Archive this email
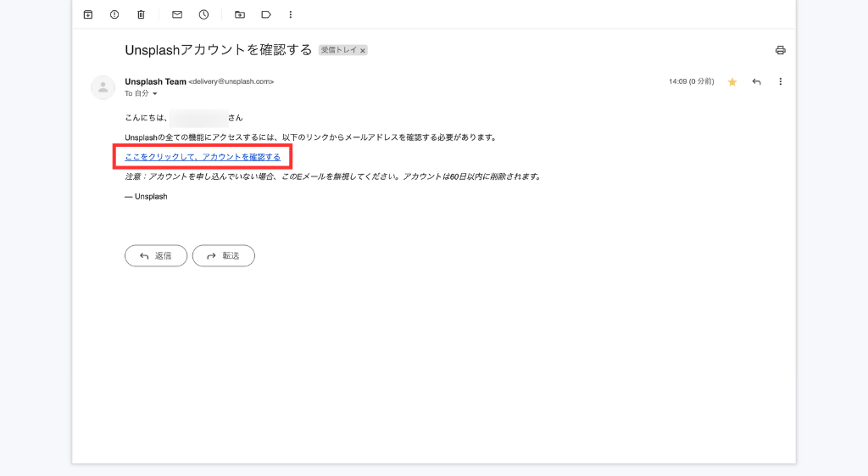Image resolution: width=868 pixels, height=476 pixels. (88, 14)
